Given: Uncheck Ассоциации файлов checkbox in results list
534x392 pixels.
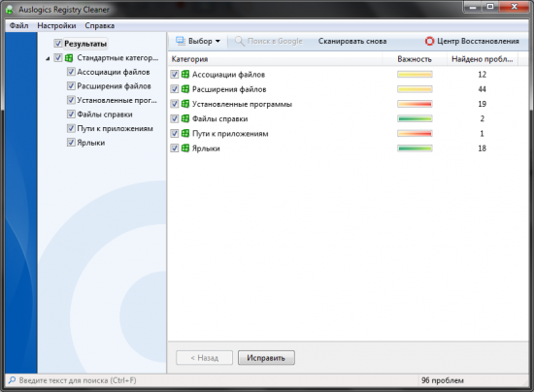Looking at the screenshot, I should (175, 74).
